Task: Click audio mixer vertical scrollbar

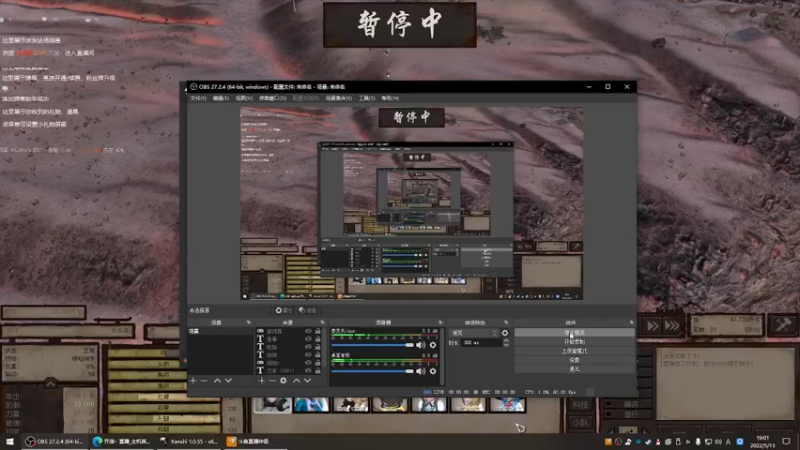Action: [442, 356]
